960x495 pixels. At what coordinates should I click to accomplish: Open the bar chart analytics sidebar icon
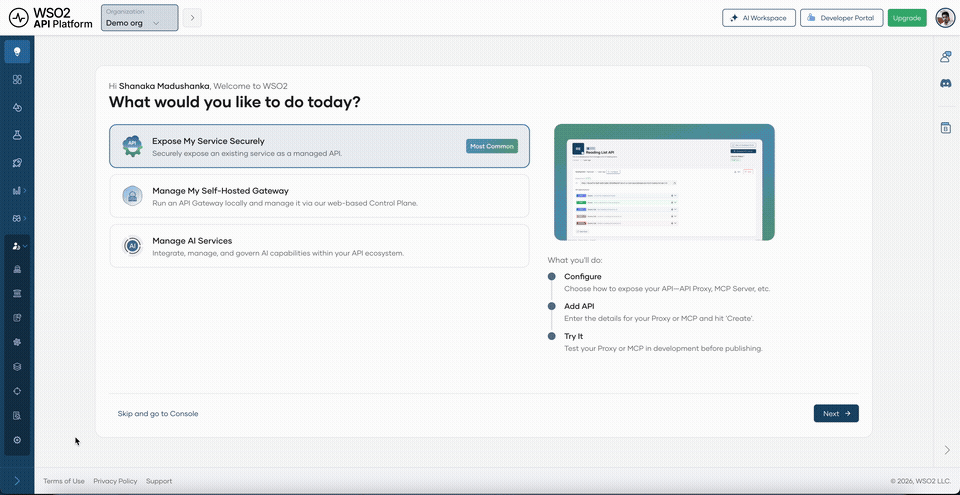point(17,191)
